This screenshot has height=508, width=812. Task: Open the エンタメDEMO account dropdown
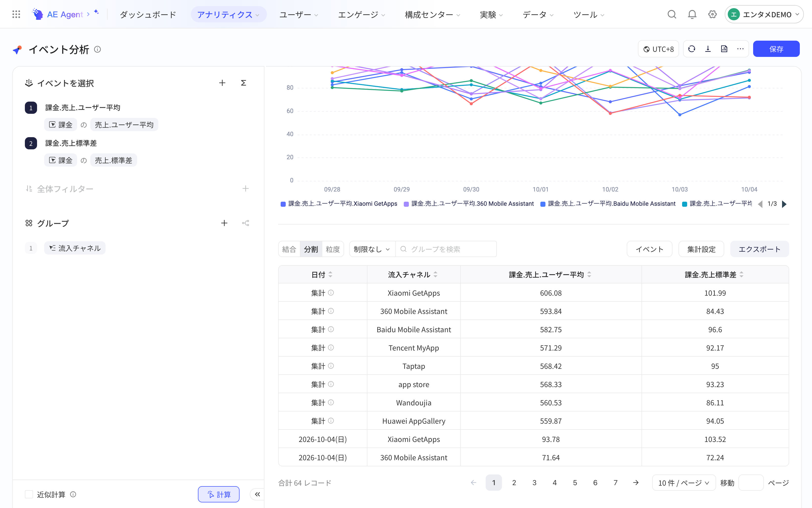[764, 14]
